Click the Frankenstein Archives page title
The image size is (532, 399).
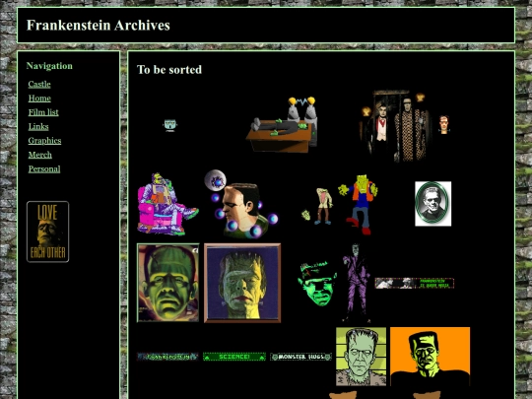click(x=99, y=26)
